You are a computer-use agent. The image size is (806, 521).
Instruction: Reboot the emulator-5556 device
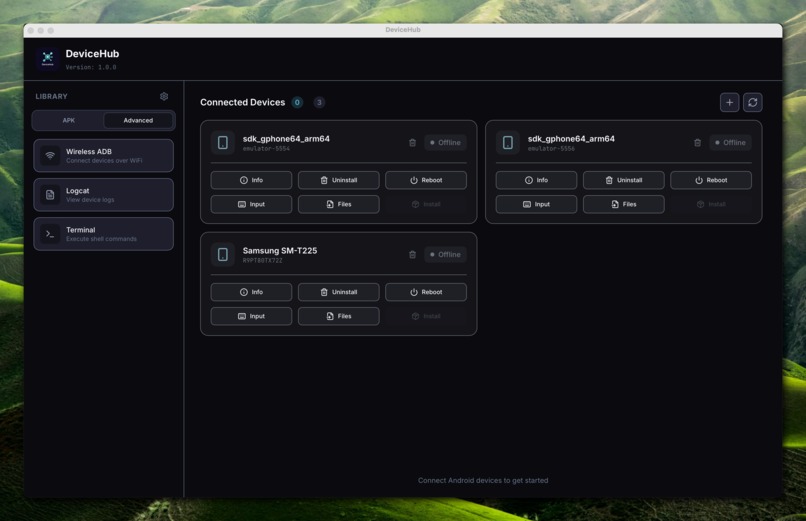711,180
